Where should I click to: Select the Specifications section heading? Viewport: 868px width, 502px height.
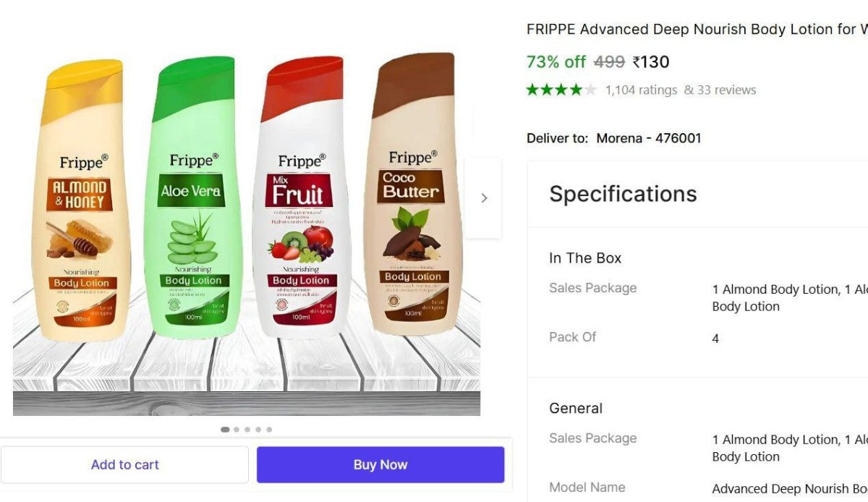[x=623, y=194]
